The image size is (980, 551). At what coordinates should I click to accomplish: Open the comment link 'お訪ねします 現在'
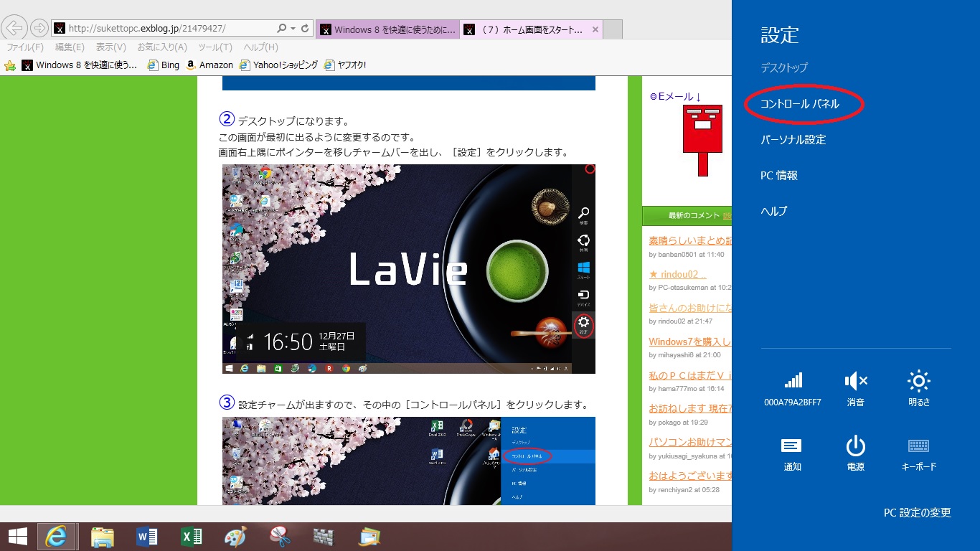coord(689,409)
